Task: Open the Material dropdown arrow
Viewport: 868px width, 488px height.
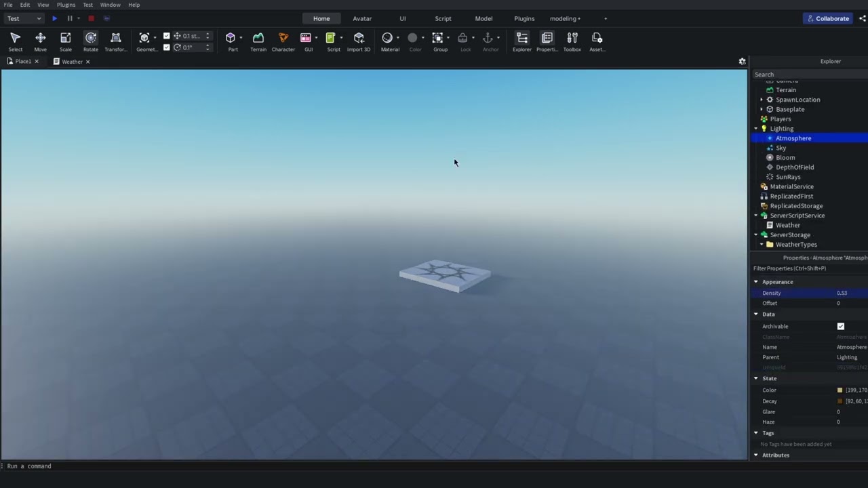Action: pyautogui.click(x=397, y=38)
